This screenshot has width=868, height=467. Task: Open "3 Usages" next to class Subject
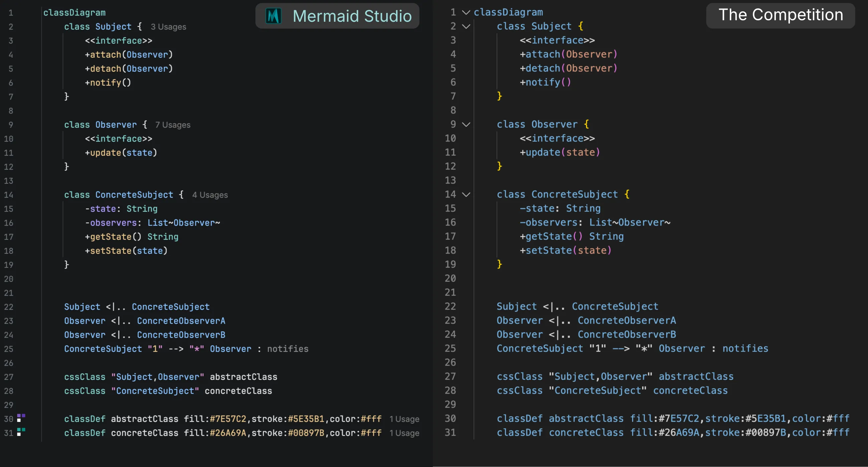click(x=168, y=27)
